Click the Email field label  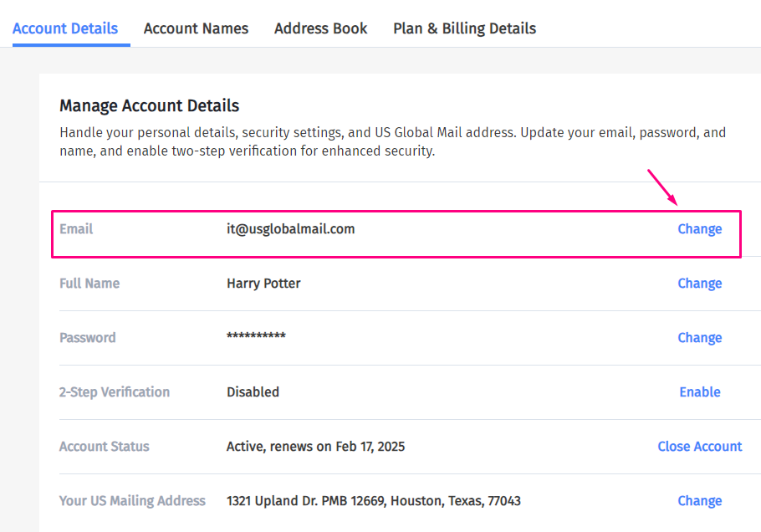[x=76, y=229]
